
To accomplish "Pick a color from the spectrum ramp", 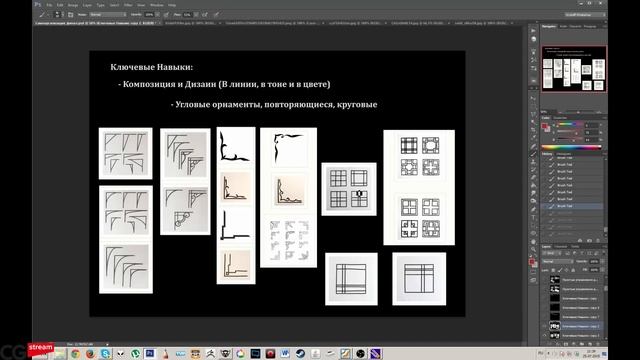I will pos(571,148).
